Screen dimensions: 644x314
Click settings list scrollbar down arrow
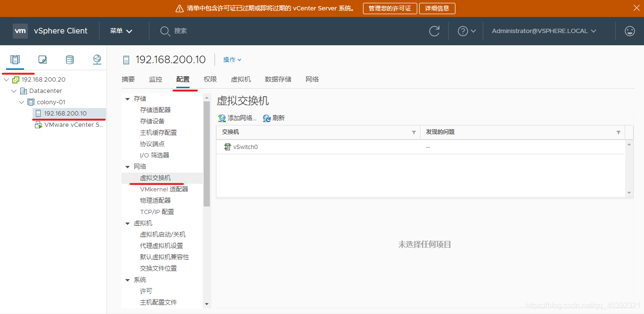point(206,304)
